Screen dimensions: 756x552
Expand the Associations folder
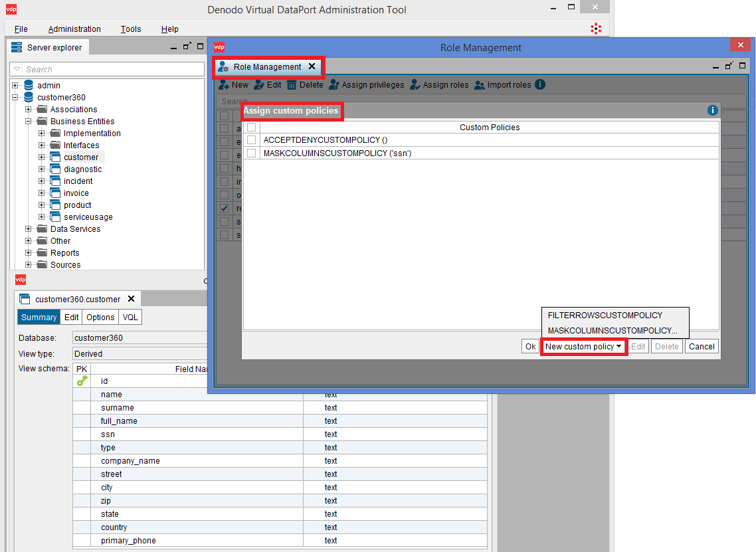click(x=28, y=110)
